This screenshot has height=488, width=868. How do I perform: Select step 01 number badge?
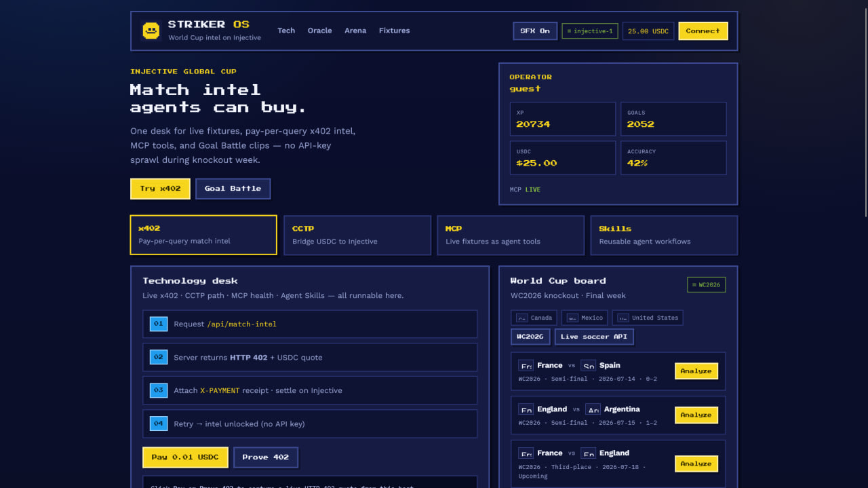click(159, 324)
